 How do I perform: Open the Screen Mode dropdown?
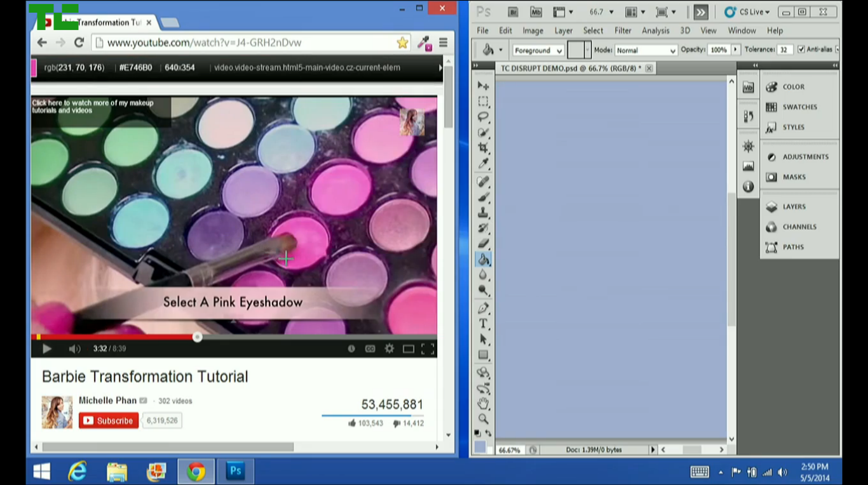[665, 12]
